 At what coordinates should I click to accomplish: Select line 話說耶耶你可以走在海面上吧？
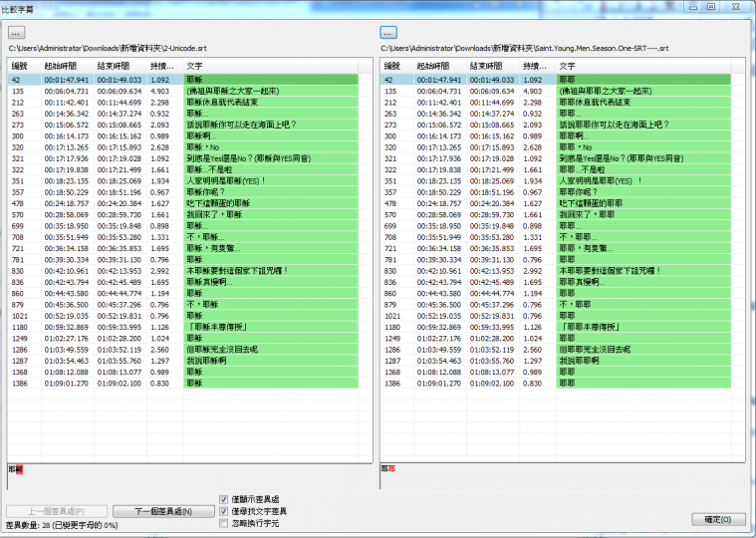pos(556,125)
